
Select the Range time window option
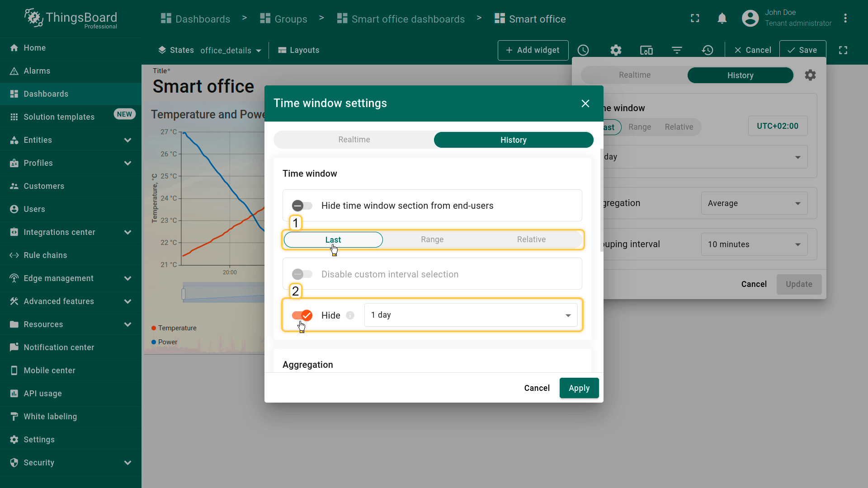(x=432, y=239)
